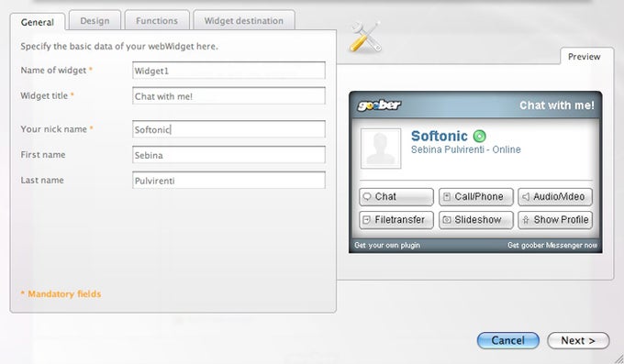Viewport: 624px width, 364px height.
Task: Click the Audio/Video button in preview
Action: 555,196
